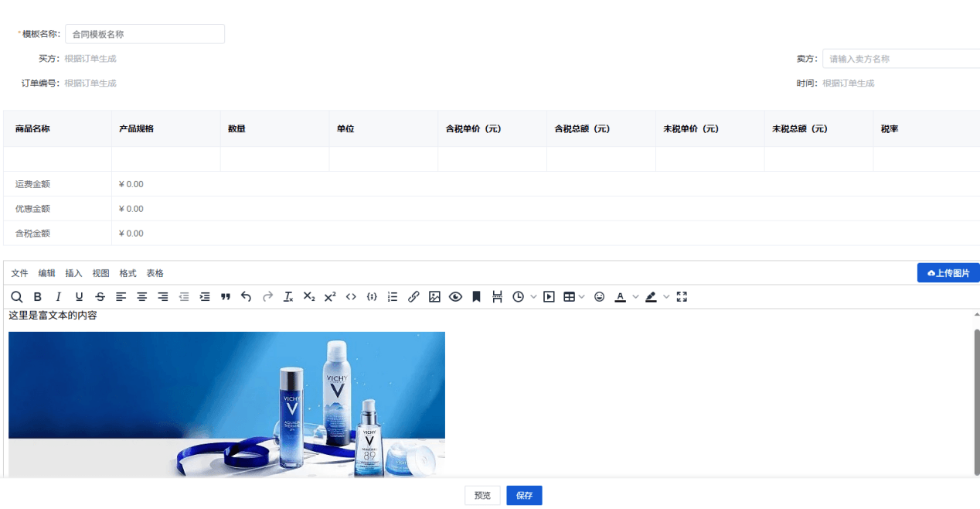Focus the 卖方 seller name input

coord(901,59)
